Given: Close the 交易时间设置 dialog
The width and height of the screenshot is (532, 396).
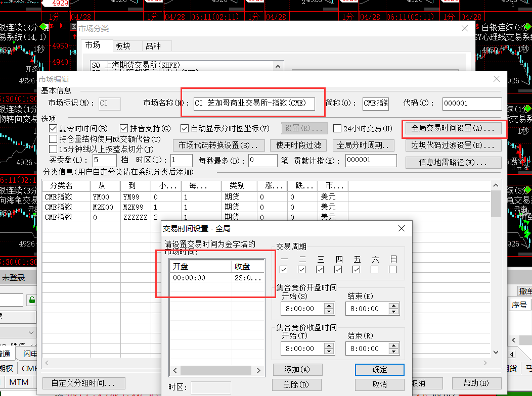Looking at the screenshot, I should click(402, 228).
